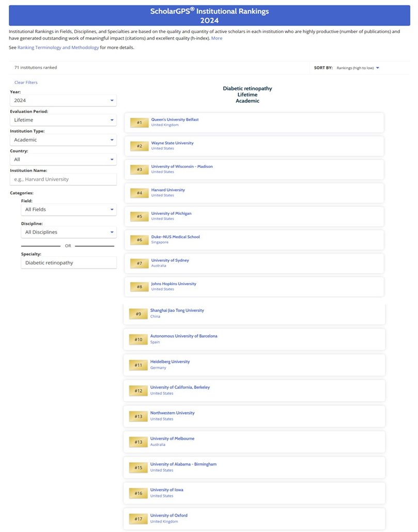Click 'United Kingdom' under Queen's University Belfast

pyautogui.click(x=165, y=125)
